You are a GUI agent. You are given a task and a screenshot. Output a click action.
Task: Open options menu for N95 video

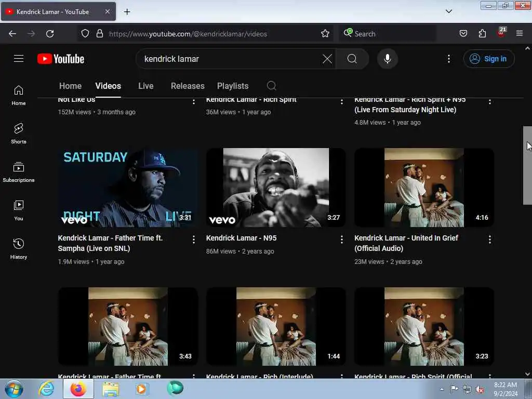[342, 240]
